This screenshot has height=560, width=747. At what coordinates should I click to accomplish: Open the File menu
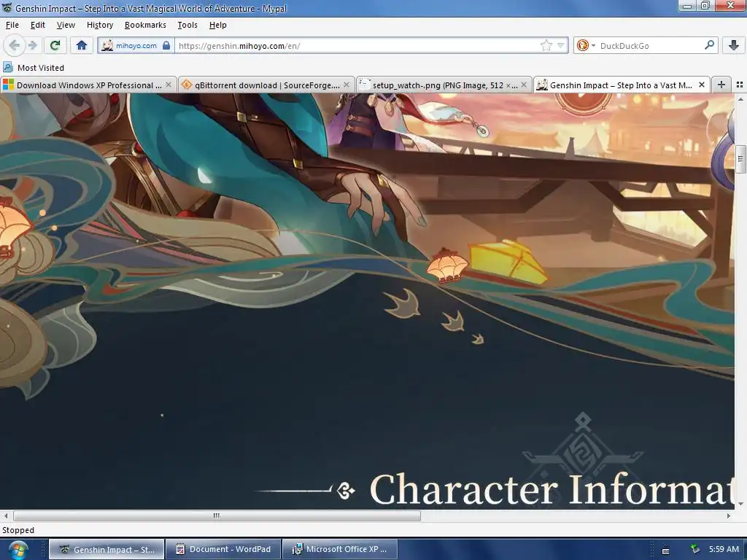[x=12, y=25]
